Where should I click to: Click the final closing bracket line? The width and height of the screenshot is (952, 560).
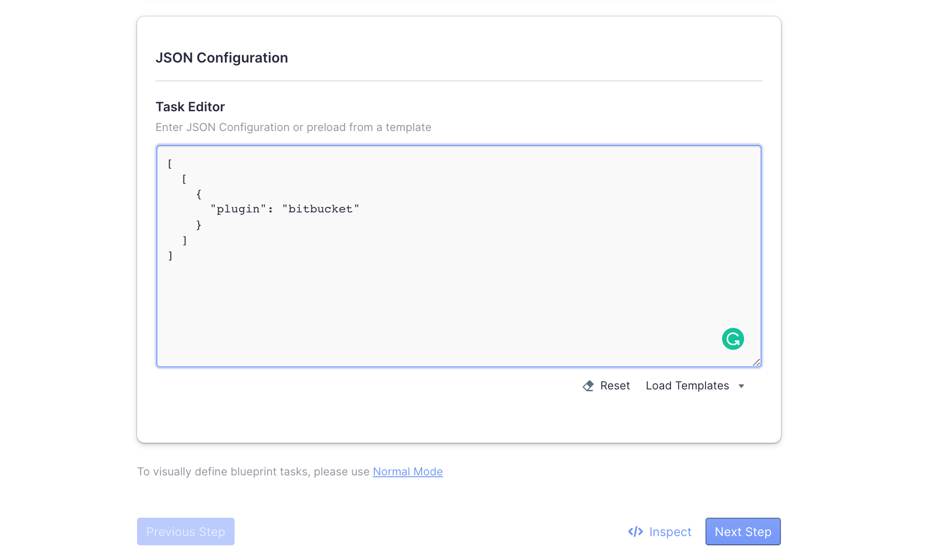tap(171, 256)
